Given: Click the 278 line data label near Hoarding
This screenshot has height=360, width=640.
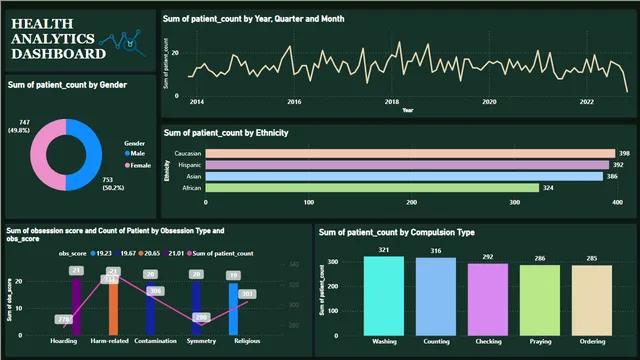Looking at the screenshot, I should point(64,319).
